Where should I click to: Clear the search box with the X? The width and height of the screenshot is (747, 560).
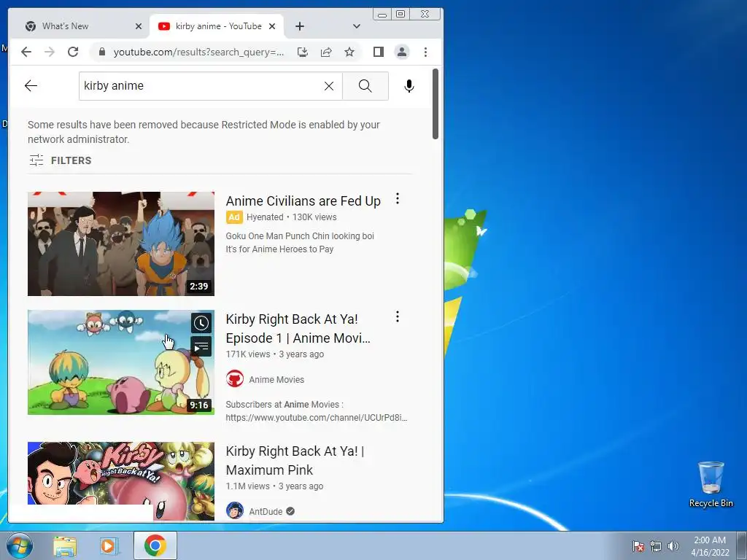[x=329, y=86]
